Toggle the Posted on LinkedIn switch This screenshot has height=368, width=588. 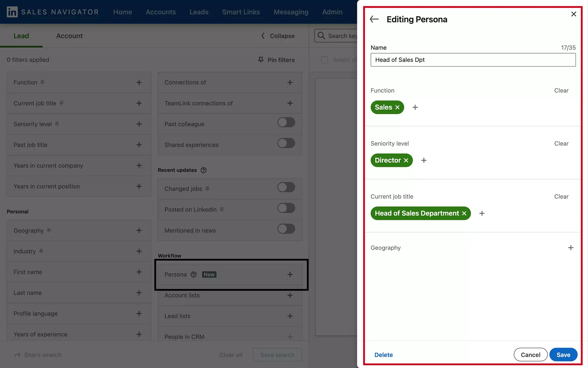click(286, 209)
